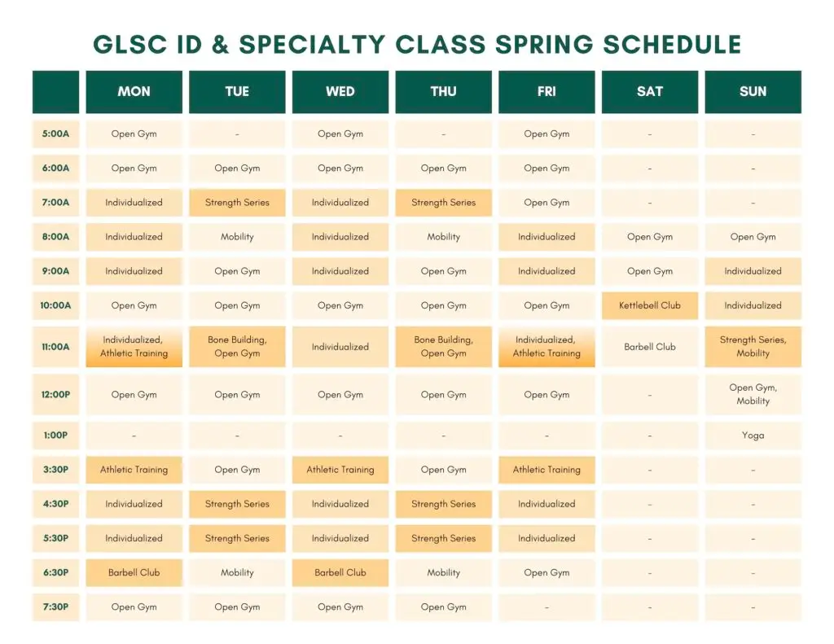
Task: Select the Yoga cell on Sunday
Action: point(753,436)
